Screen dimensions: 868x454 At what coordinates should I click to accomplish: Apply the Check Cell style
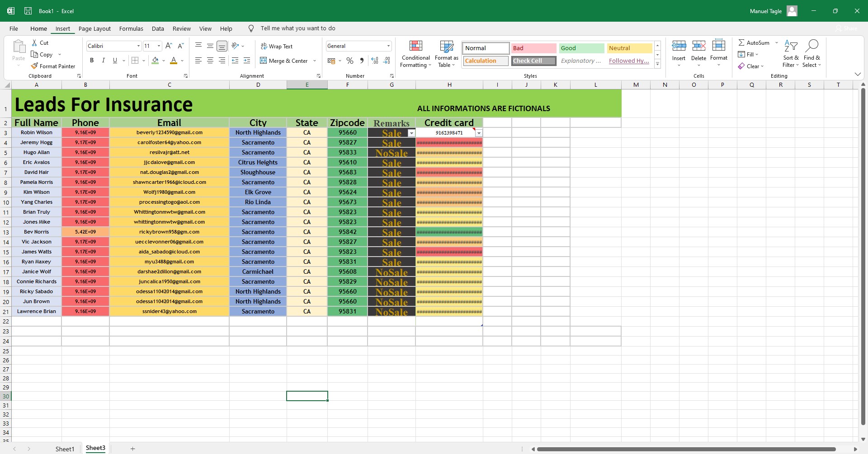click(x=534, y=61)
